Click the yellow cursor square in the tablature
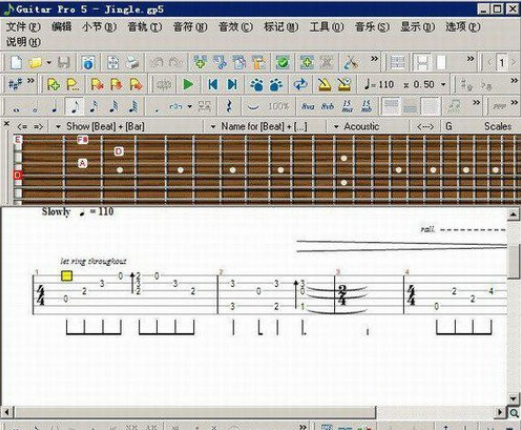This screenshot has width=521, height=430. [67, 276]
